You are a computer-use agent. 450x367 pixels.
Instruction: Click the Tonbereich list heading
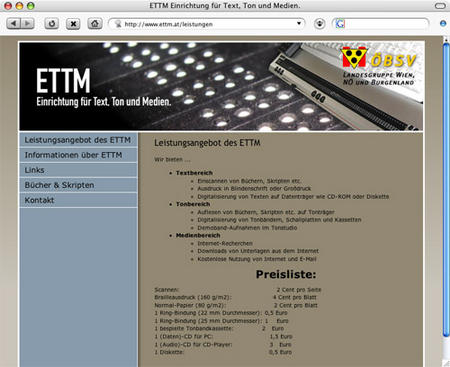pyautogui.click(x=193, y=204)
